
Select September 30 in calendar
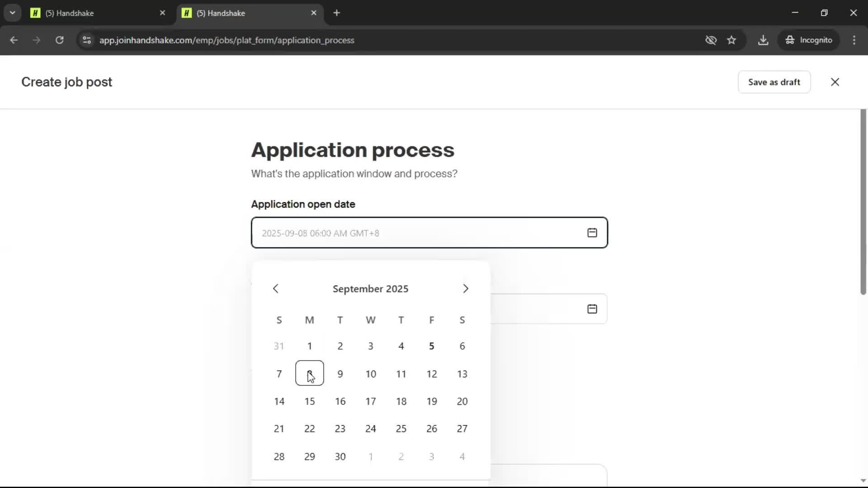point(340,457)
